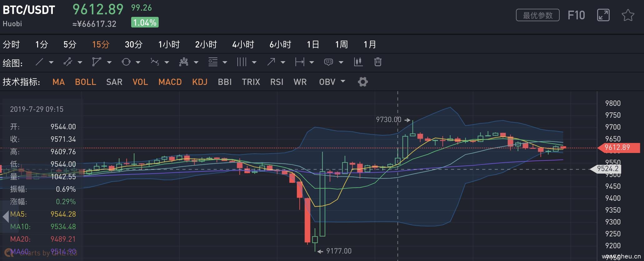Select the head-and-shoulders pattern tool

click(184, 62)
